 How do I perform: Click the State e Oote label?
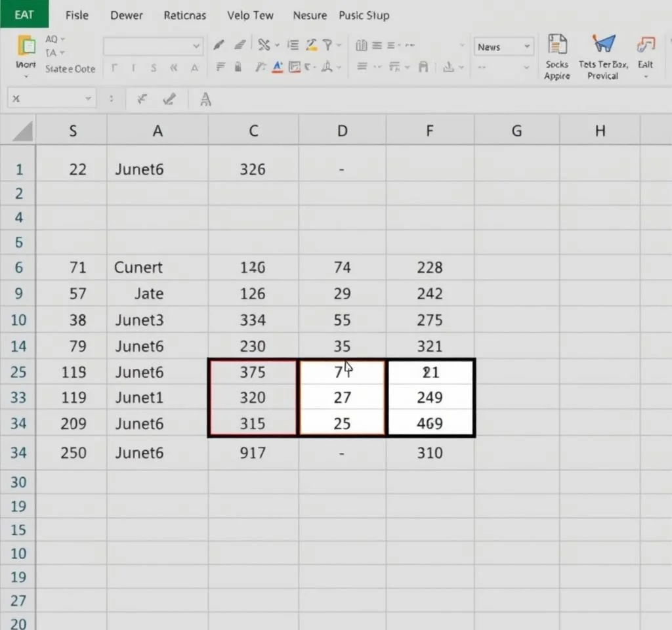click(70, 69)
